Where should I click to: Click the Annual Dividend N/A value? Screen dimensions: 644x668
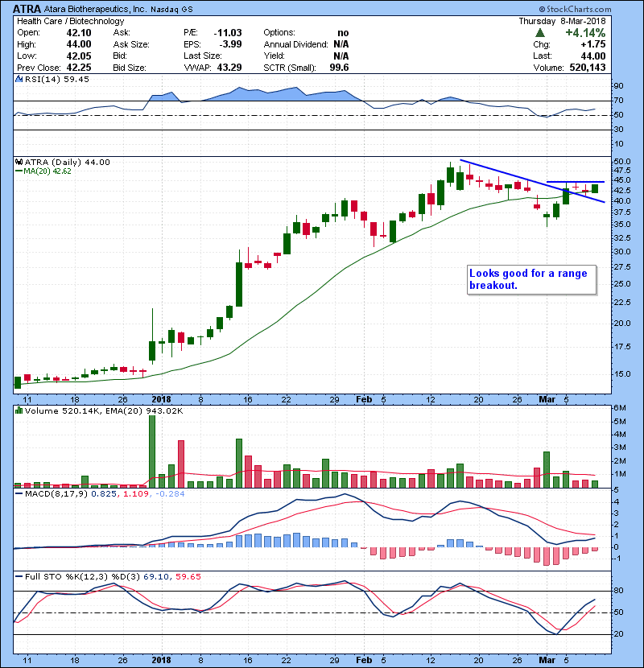pyautogui.click(x=341, y=44)
